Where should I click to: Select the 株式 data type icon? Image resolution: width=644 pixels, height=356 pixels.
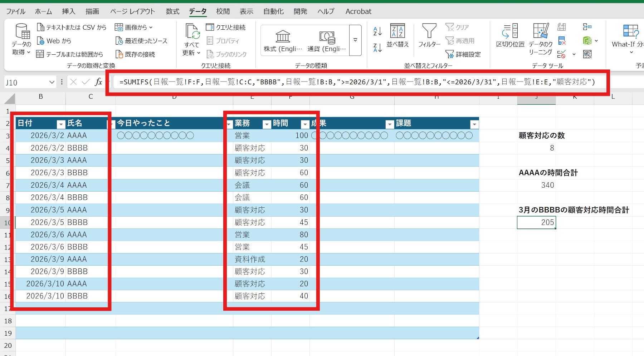(283, 37)
